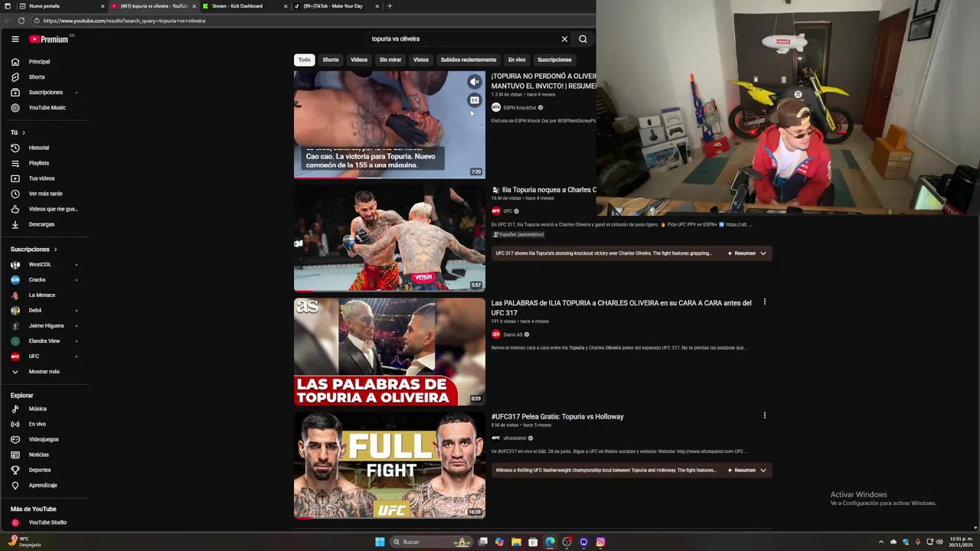980x551 pixels.
Task: Expand Mostrar más subscriptions
Action: pos(44,372)
